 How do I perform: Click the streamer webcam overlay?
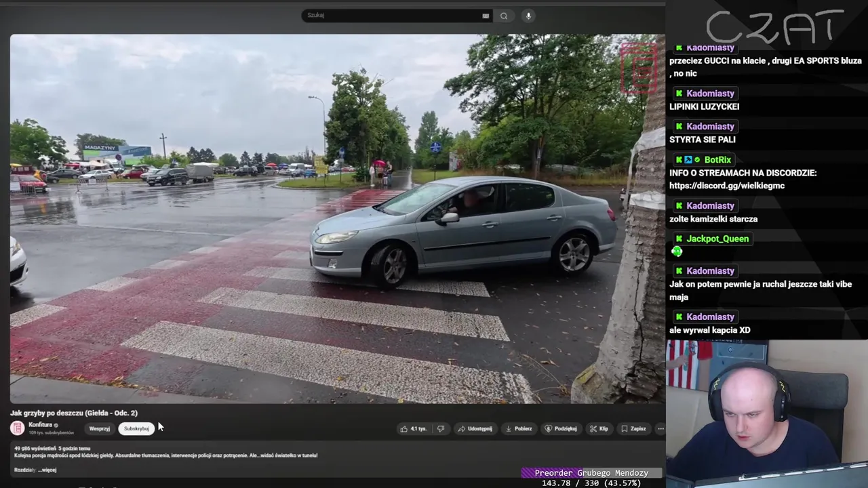[x=767, y=413]
